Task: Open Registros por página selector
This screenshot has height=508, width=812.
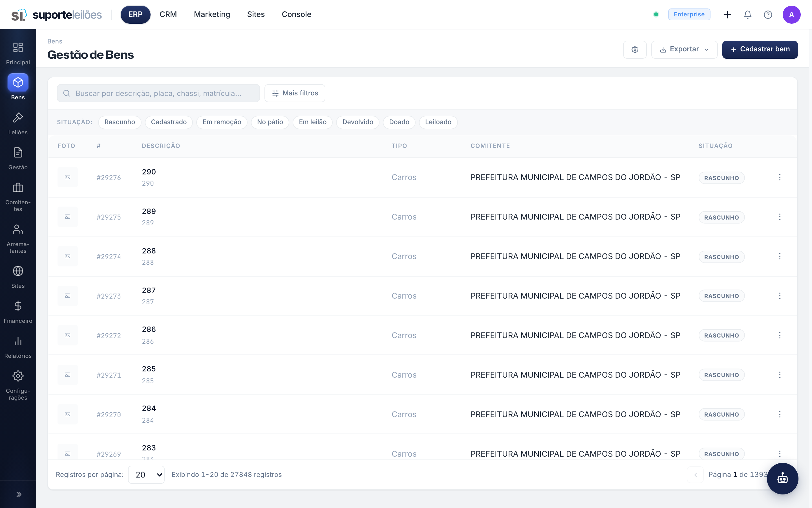Action: [x=146, y=474]
